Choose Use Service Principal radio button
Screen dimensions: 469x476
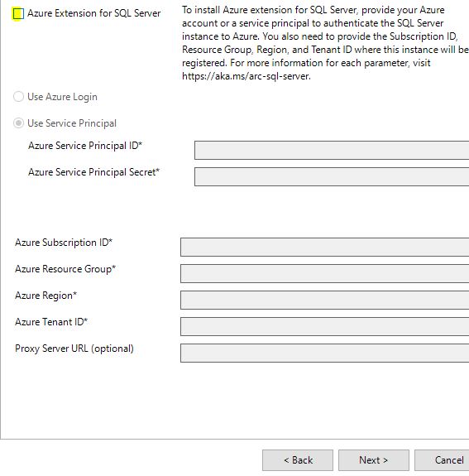[x=18, y=123]
